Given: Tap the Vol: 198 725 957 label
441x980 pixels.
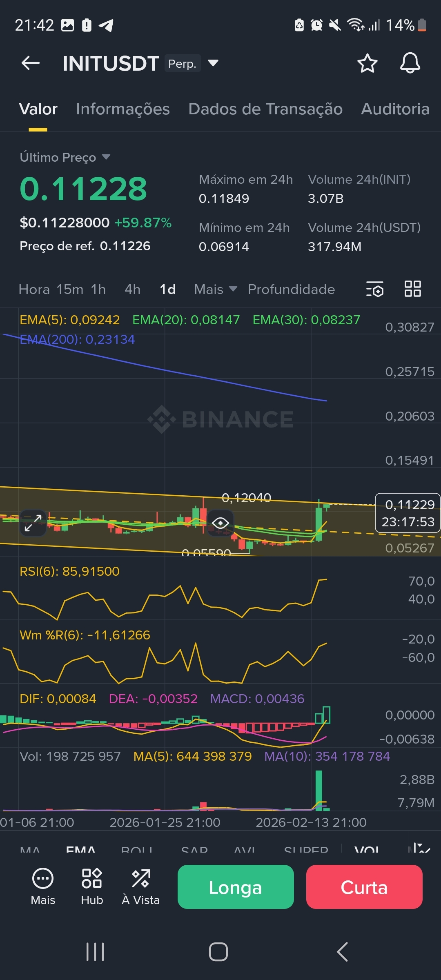Looking at the screenshot, I should (x=70, y=756).
